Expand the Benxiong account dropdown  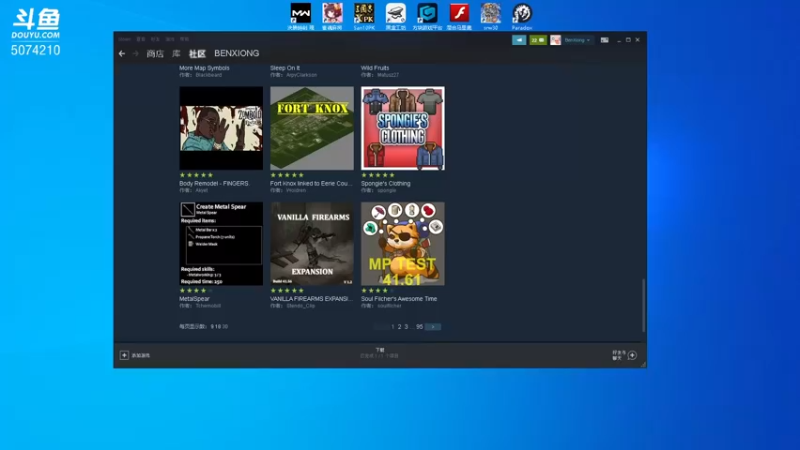[x=577, y=40]
